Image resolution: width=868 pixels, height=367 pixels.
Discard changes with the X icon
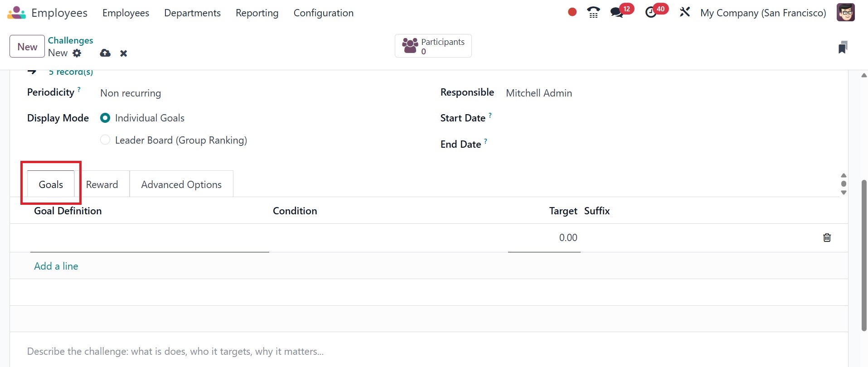click(123, 53)
